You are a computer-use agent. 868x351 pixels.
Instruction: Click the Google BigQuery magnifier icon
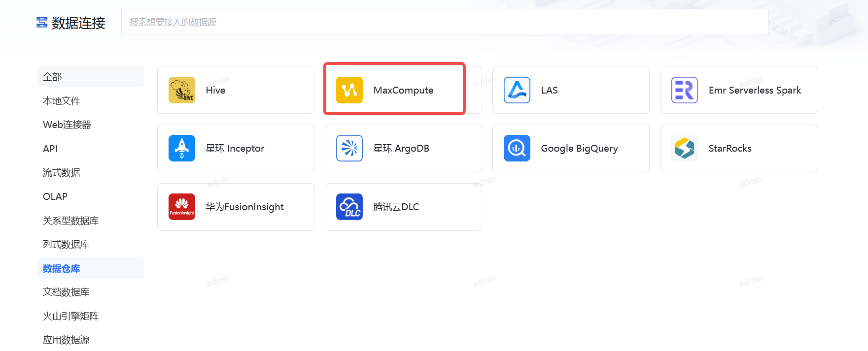tap(517, 148)
